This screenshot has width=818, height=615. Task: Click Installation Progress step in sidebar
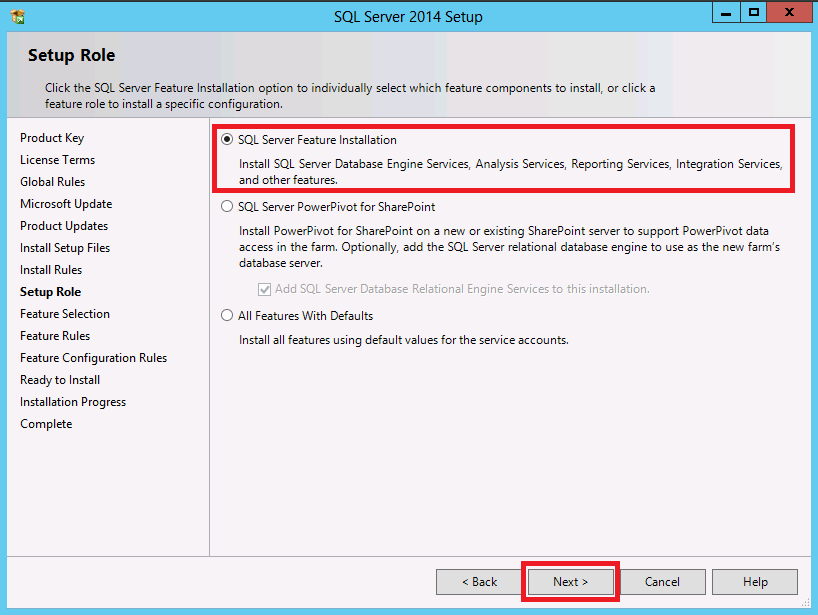(73, 402)
